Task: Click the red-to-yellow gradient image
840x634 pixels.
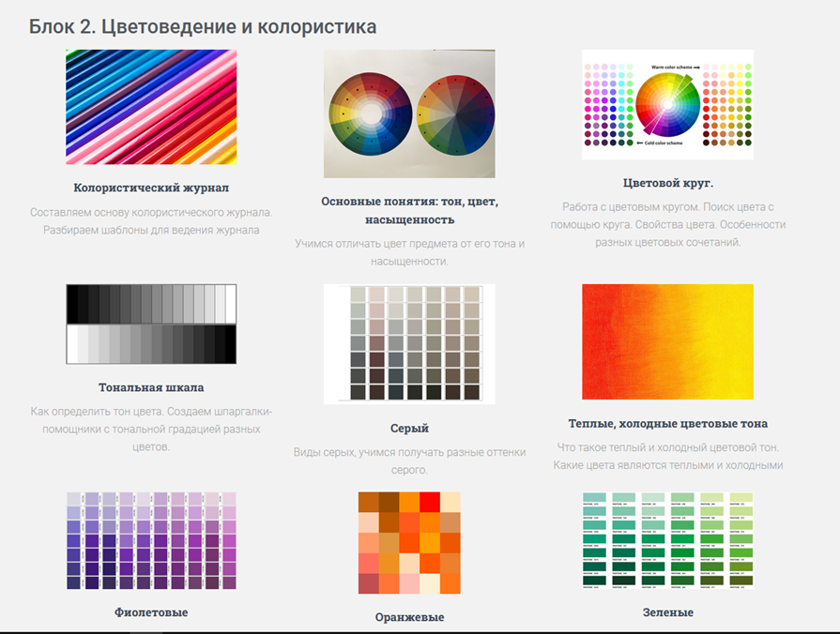Action: pyautogui.click(x=667, y=340)
